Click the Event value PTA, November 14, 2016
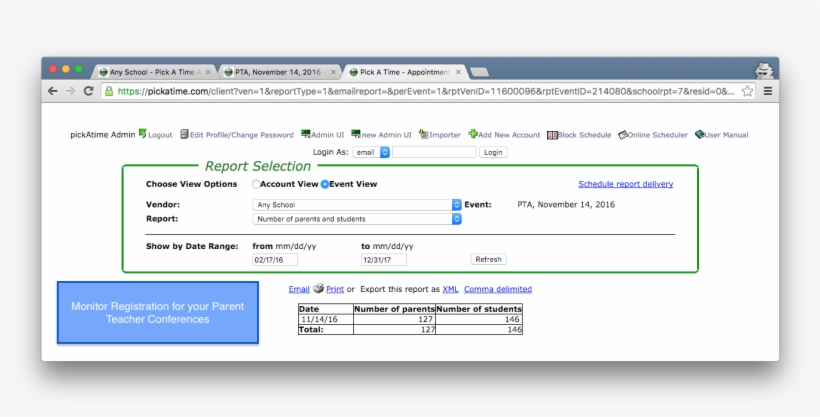Image resolution: width=820 pixels, height=417 pixels. [566, 205]
